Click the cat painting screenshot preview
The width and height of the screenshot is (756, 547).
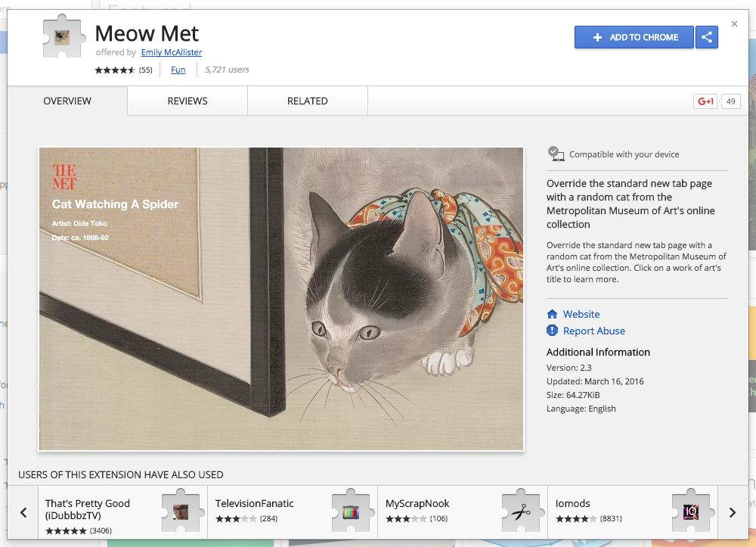pyautogui.click(x=281, y=299)
